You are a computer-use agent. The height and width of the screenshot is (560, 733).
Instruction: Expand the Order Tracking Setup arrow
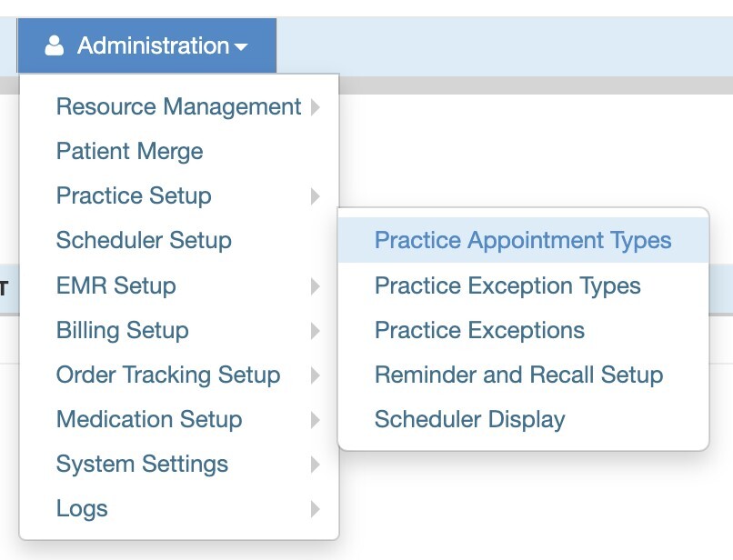(x=315, y=375)
